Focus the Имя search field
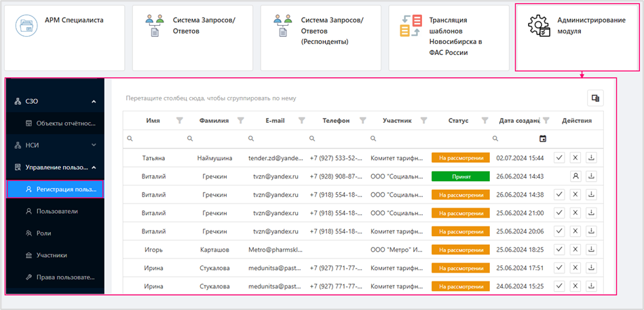 (153, 139)
